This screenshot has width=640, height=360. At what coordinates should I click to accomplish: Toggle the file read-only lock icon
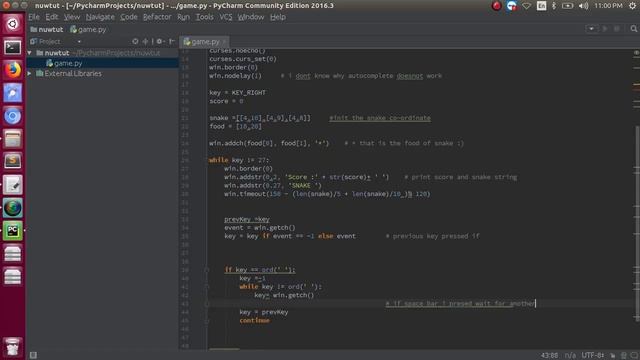pyautogui.click(x=613, y=356)
